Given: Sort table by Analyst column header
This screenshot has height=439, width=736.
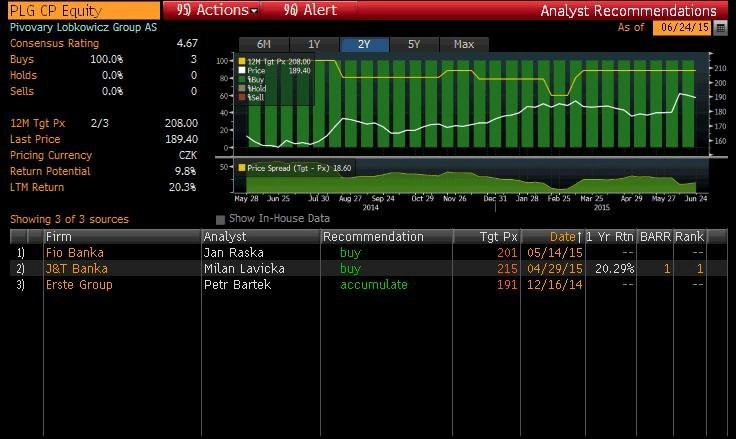Looking at the screenshot, I should click(x=261, y=237).
